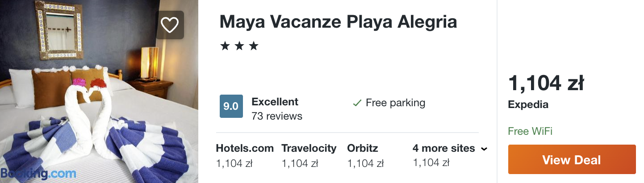Choose the Hotels.com price offer

click(244, 155)
